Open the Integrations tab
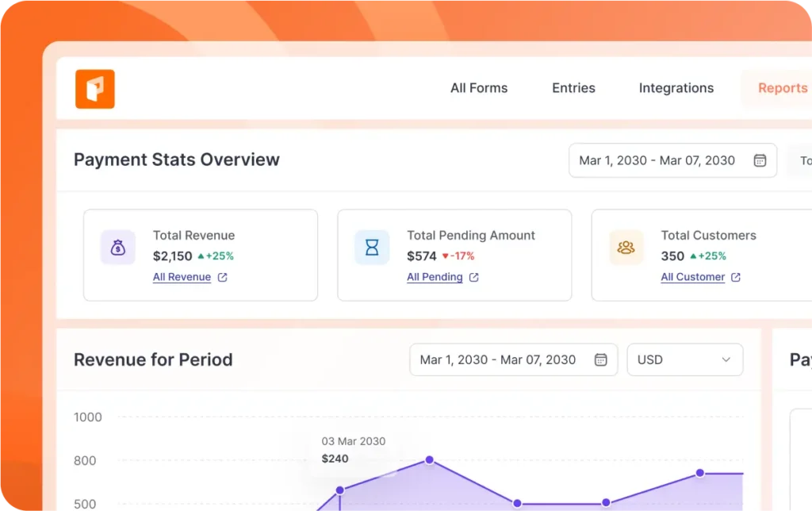Viewport: 812px width, 511px height. pos(676,88)
